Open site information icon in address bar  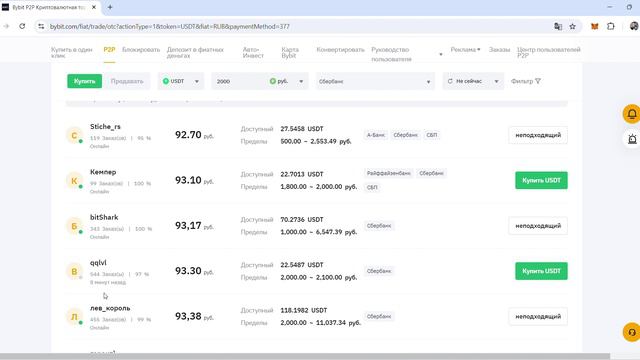[x=41, y=26]
